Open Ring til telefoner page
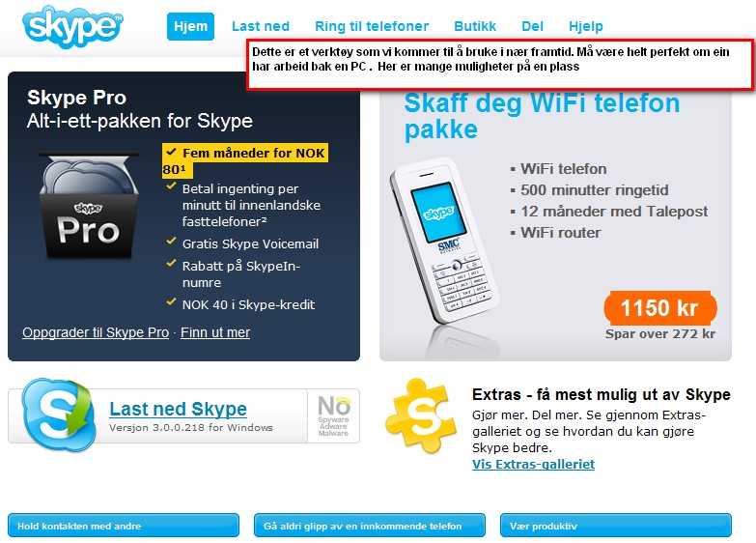The image size is (756, 543). 372,26
